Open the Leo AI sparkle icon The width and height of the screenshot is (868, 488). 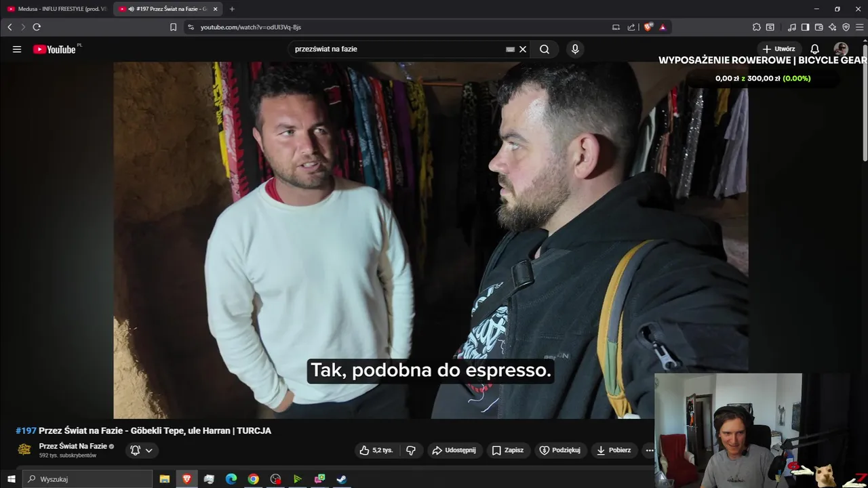[x=832, y=27]
